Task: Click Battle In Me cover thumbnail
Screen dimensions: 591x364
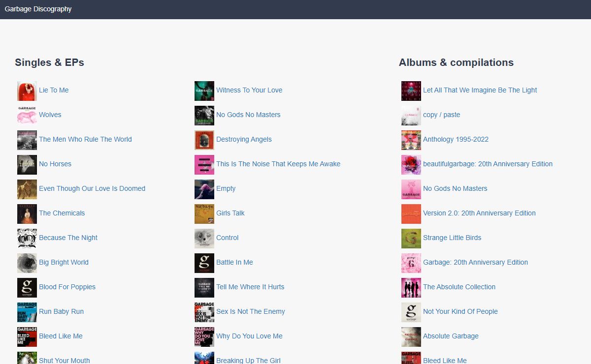Action: click(204, 263)
